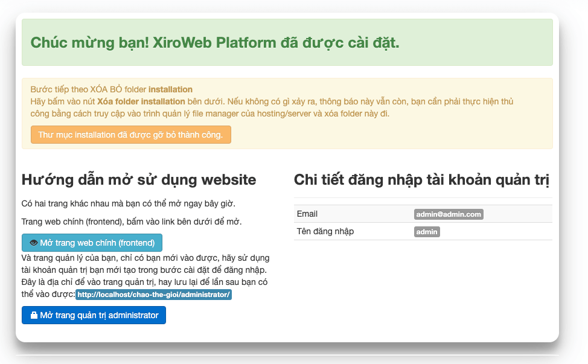Open administrator page via 'Mở trang quản trị administrator'
This screenshot has height=364, width=588.
click(x=94, y=315)
